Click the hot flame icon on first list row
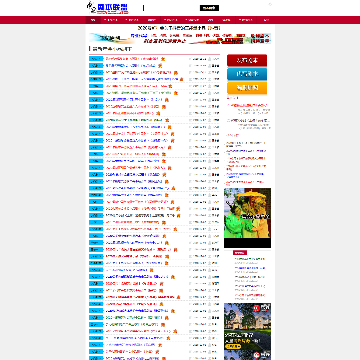 [163, 59]
